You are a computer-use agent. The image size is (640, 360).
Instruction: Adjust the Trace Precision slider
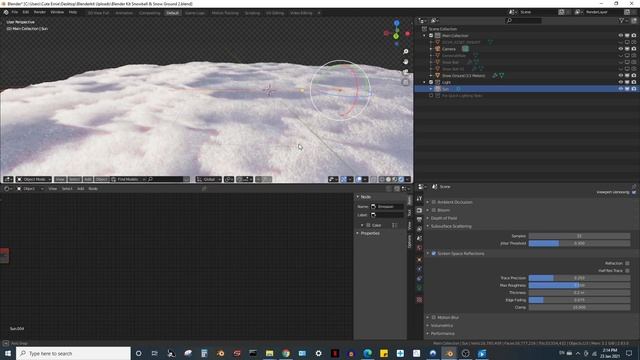click(579, 278)
